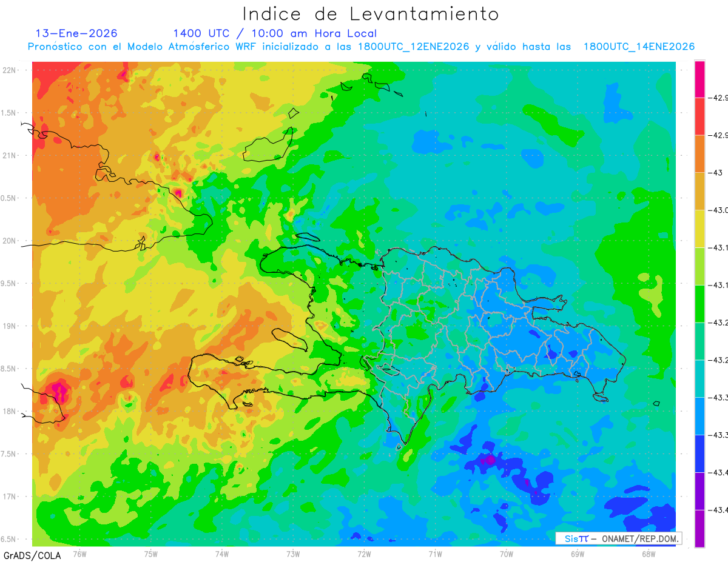Click the "73W" longitude label
The height and width of the screenshot is (562, 728).
click(x=293, y=554)
